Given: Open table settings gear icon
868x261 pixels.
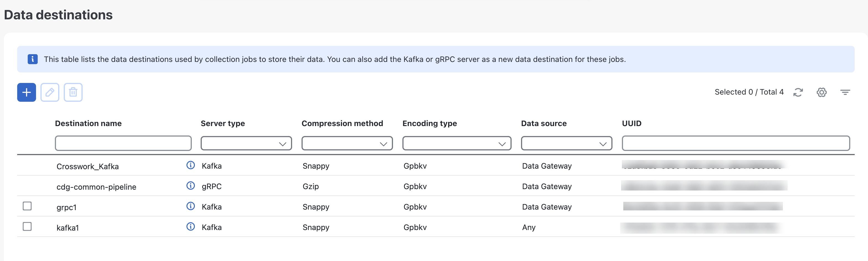Looking at the screenshot, I should 821,92.
